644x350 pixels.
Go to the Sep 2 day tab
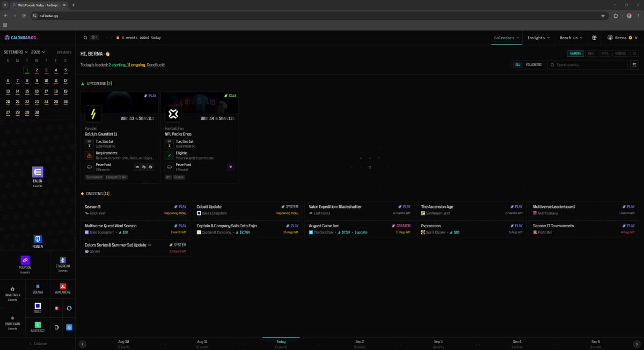tap(360, 344)
